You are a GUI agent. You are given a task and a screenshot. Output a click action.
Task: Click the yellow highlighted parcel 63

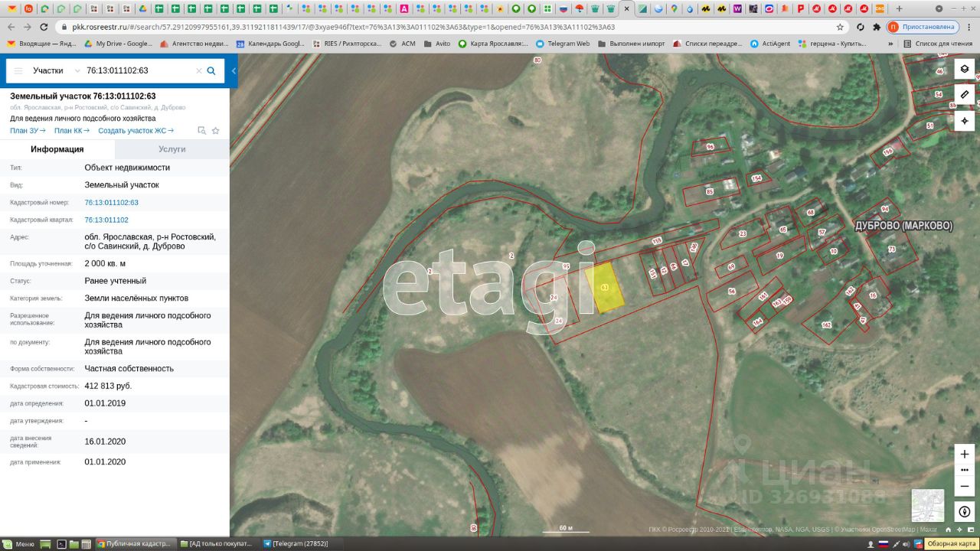[605, 288]
